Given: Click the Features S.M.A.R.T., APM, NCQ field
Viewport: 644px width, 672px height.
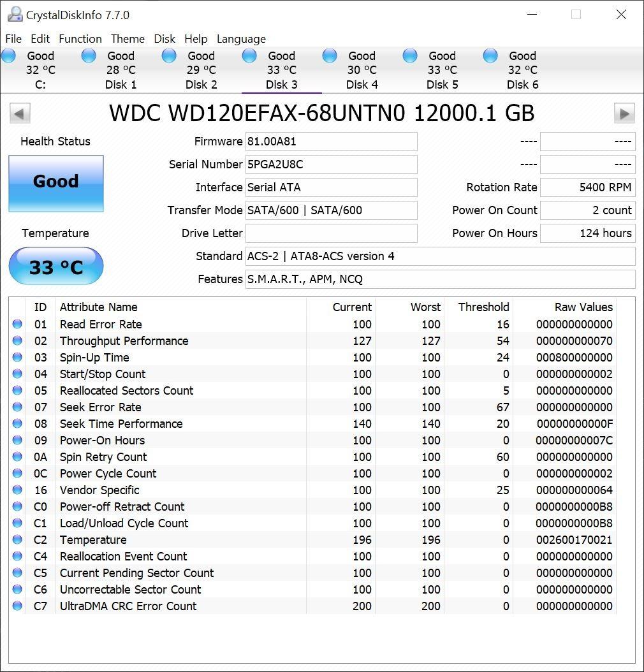Looking at the screenshot, I should click(440, 279).
